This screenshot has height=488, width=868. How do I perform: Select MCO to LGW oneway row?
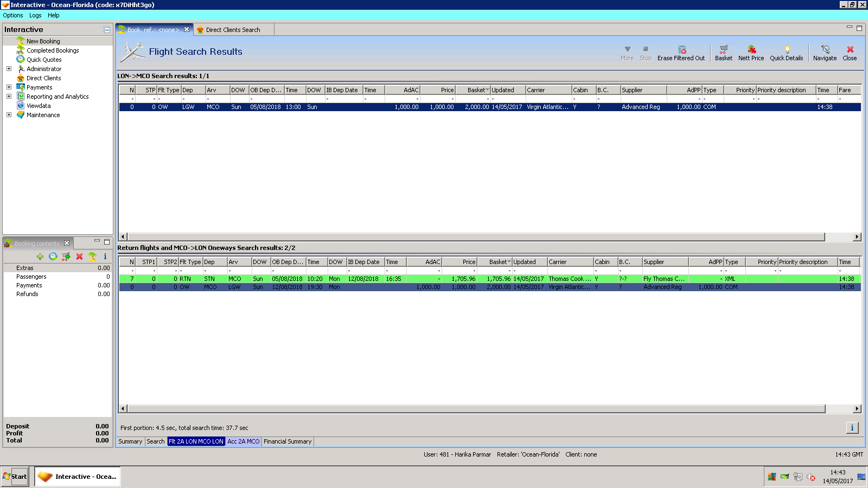[x=490, y=287]
